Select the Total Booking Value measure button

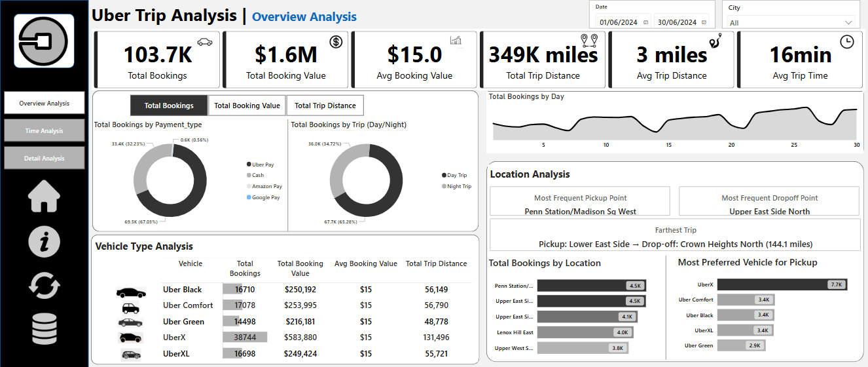point(247,106)
